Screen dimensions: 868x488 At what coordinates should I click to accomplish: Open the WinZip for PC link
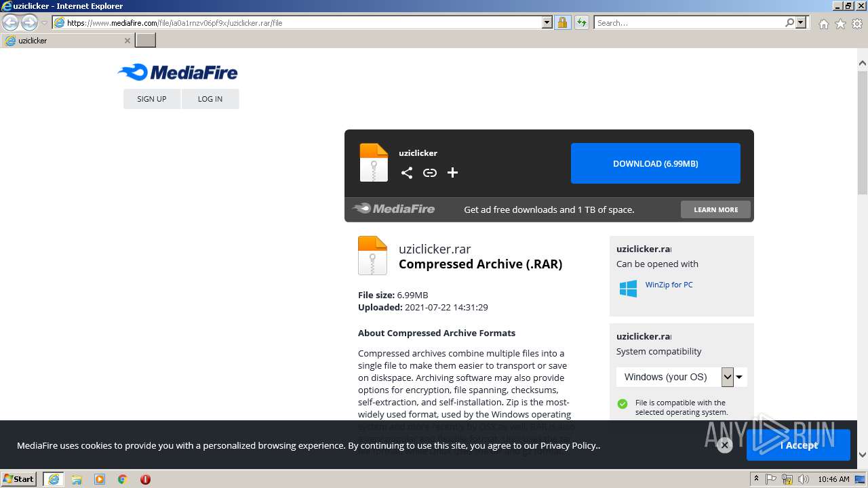point(669,285)
